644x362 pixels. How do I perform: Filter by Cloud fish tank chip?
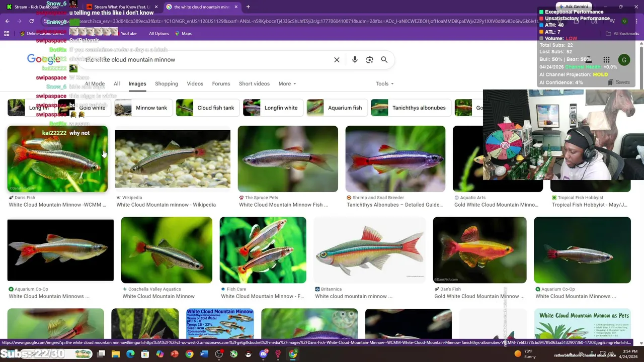pos(207,108)
